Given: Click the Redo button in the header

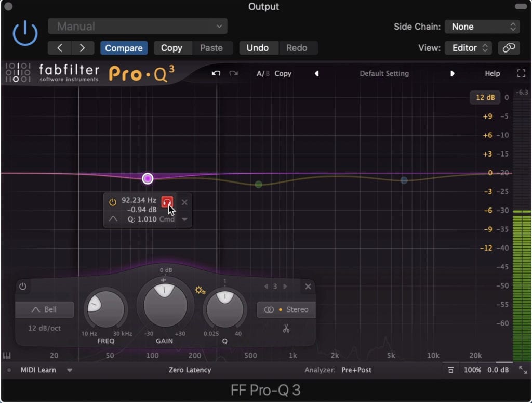Looking at the screenshot, I should [297, 48].
